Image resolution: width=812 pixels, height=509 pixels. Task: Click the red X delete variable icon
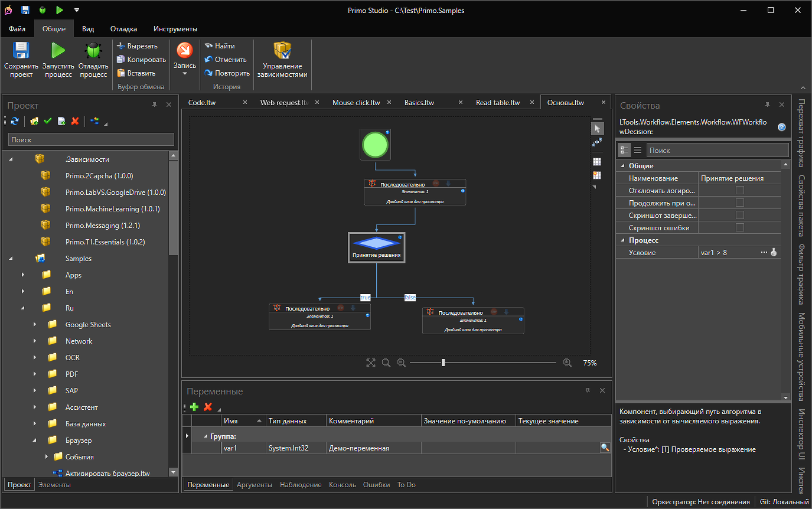pyautogui.click(x=208, y=407)
